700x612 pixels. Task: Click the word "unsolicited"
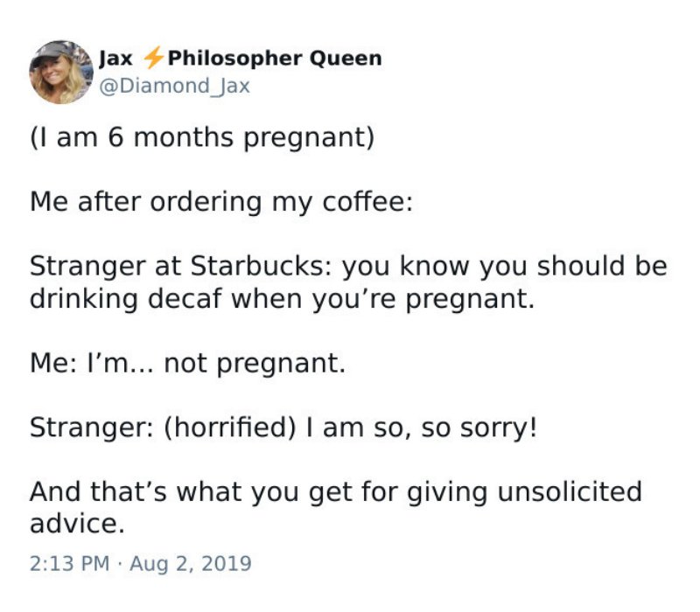[x=570, y=491]
